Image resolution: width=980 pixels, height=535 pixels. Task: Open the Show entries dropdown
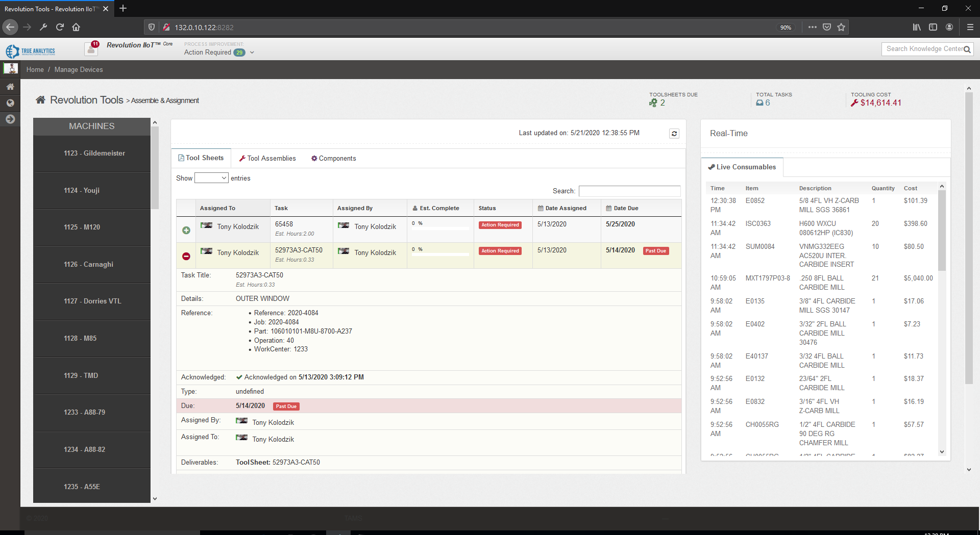point(211,178)
